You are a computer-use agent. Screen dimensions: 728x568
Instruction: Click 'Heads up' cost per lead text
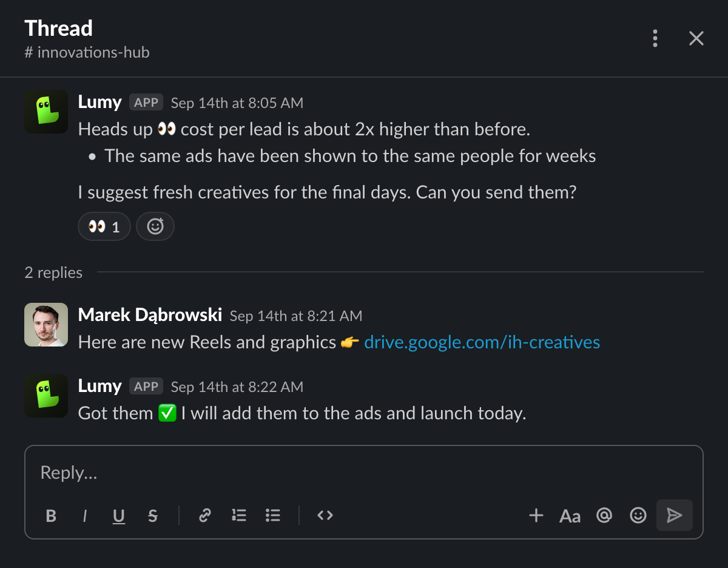pyautogui.click(x=304, y=129)
